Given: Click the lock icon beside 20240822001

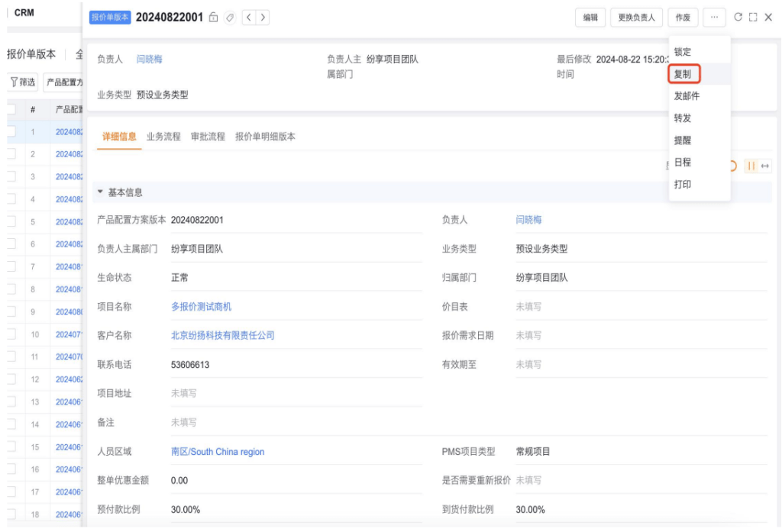Looking at the screenshot, I should coord(213,18).
